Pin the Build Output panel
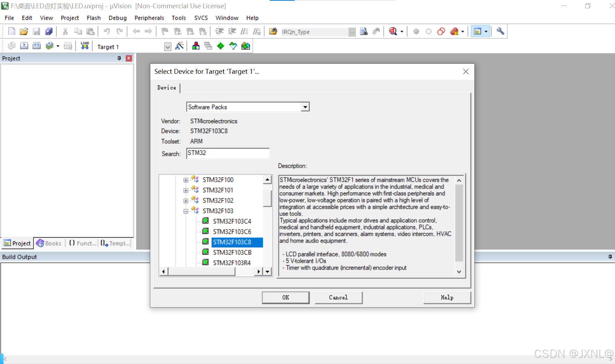The height and width of the screenshot is (364, 615). (x=610, y=257)
